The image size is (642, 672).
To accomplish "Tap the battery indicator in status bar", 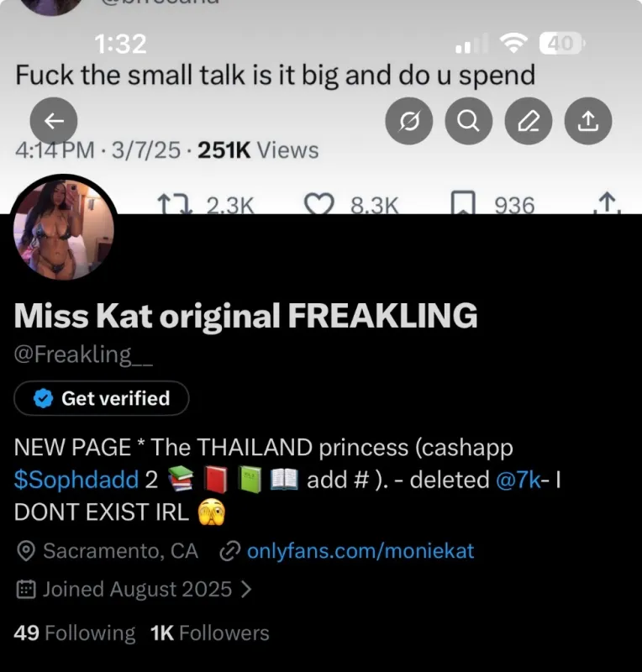I will pos(560,43).
